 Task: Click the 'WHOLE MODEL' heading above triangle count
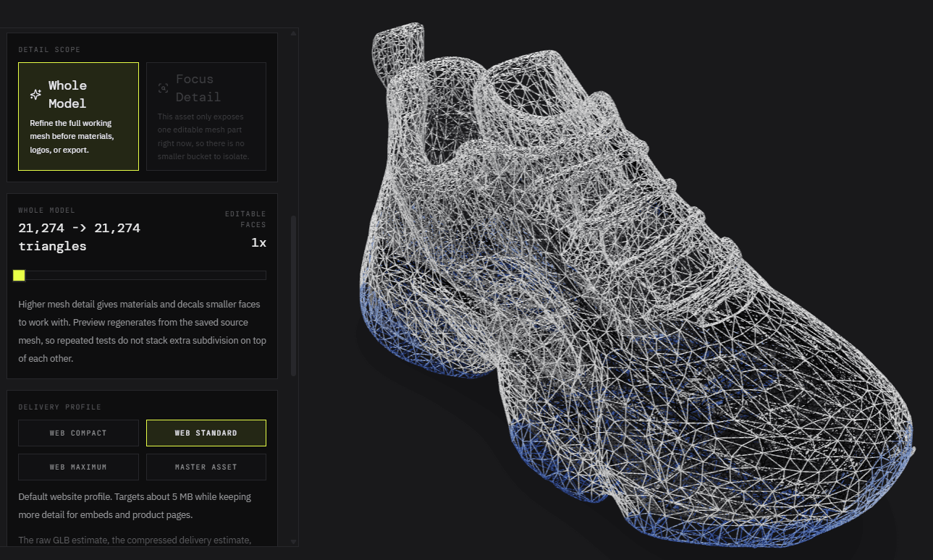(46, 211)
